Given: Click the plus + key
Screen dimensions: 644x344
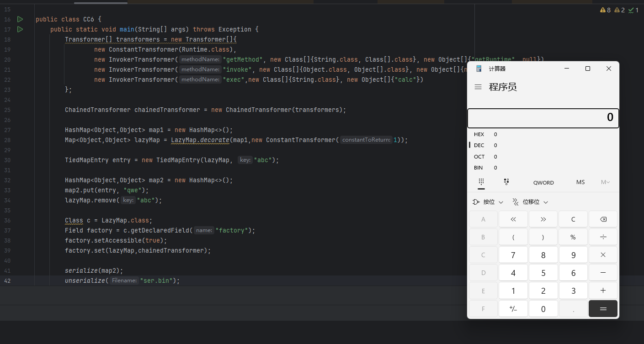Looking at the screenshot, I should 603,291.
